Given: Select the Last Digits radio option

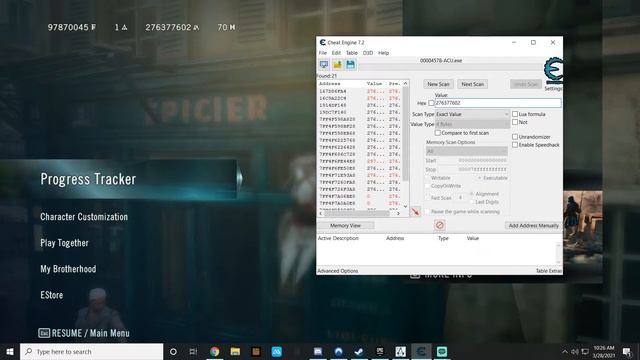Looking at the screenshot, I should (x=472, y=202).
